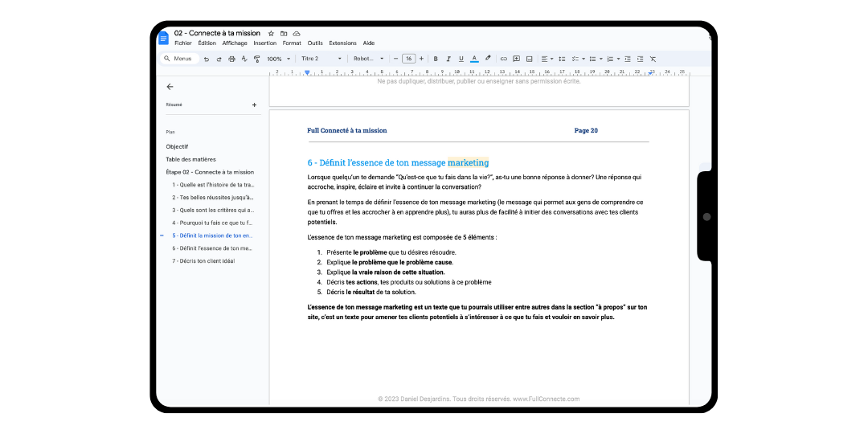Insert an image from toolbar

point(529,59)
